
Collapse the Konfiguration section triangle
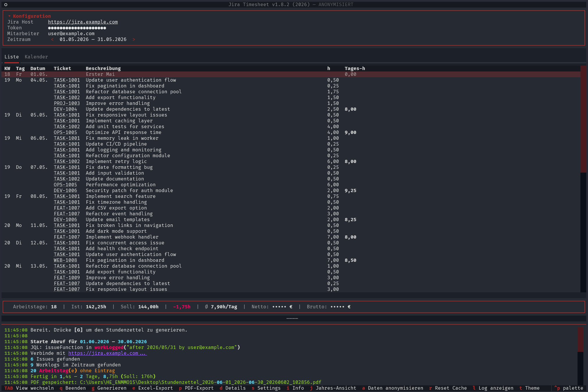click(x=9, y=16)
